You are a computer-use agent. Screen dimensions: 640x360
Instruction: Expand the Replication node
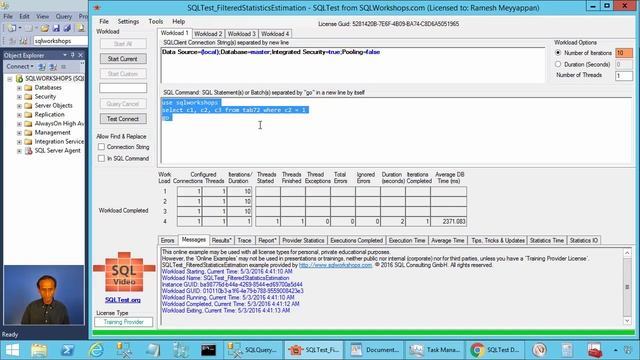(19, 115)
